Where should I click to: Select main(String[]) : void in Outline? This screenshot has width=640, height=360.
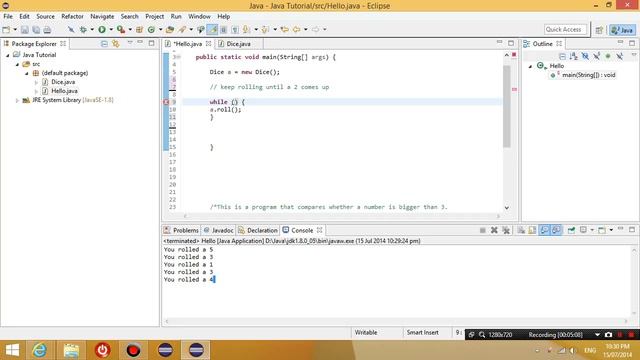tap(588, 75)
